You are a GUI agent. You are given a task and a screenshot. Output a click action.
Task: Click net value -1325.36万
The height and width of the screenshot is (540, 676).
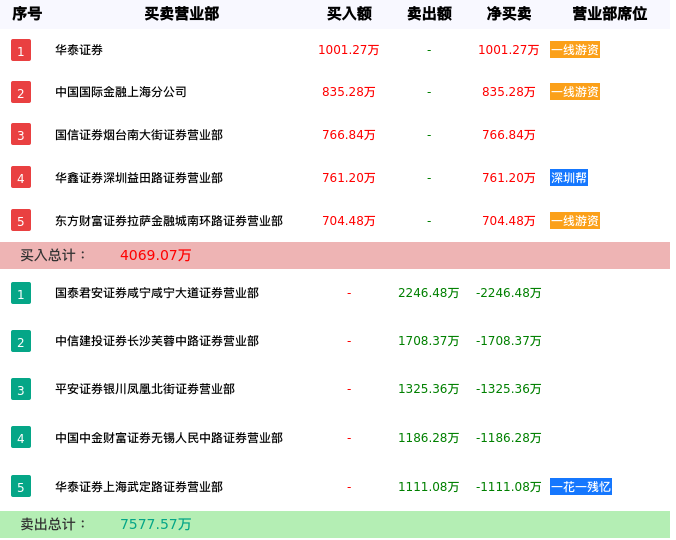508,389
